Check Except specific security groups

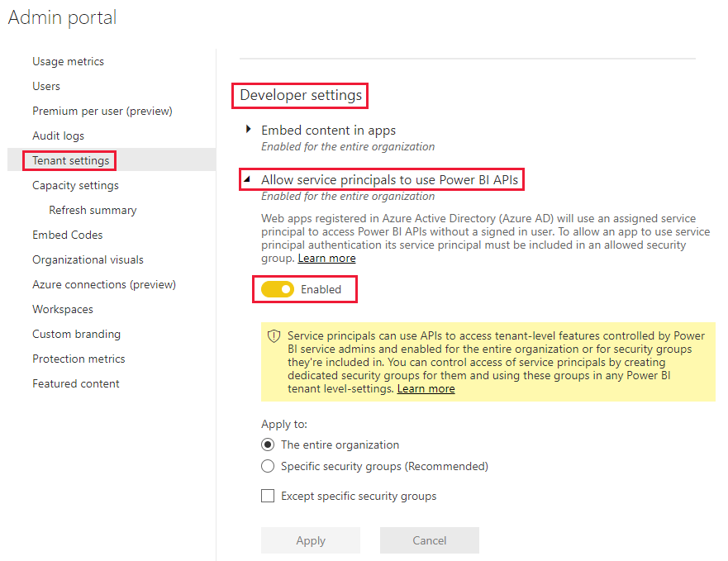click(268, 494)
